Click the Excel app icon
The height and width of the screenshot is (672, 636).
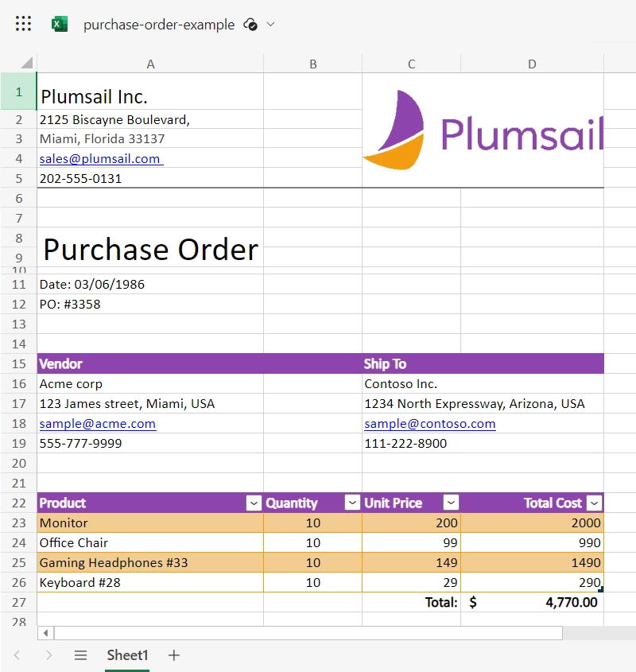coord(60,24)
